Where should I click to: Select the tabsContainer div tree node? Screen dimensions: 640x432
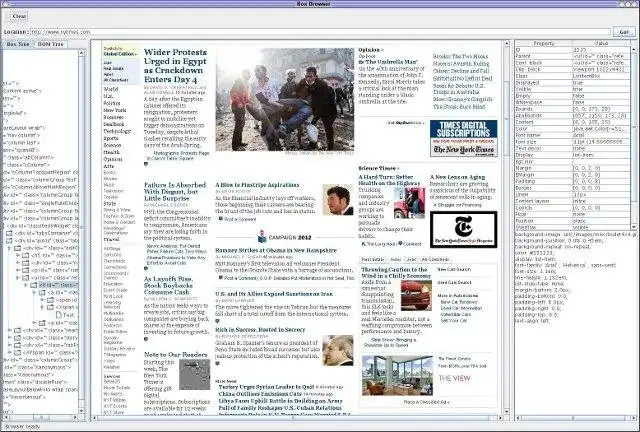[x=47, y=233]
